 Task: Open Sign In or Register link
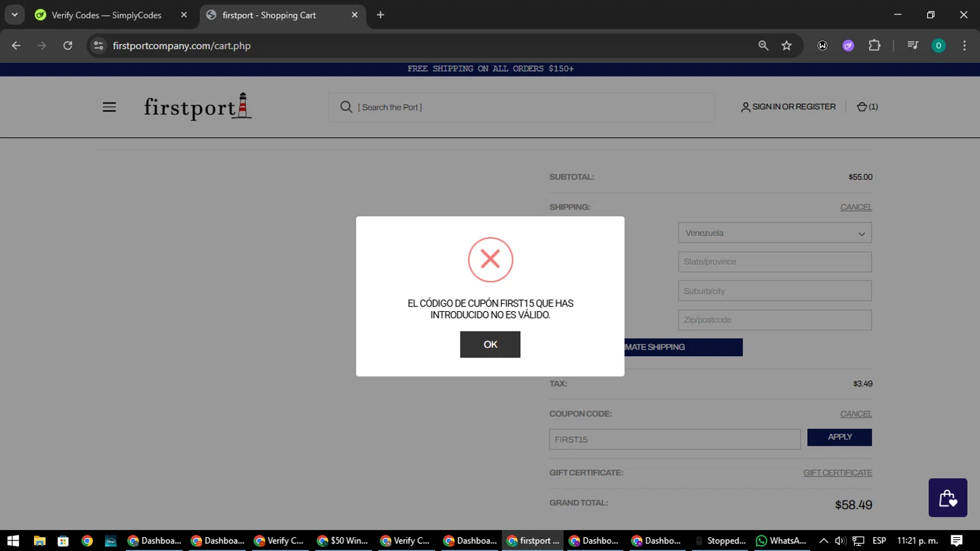788,107
